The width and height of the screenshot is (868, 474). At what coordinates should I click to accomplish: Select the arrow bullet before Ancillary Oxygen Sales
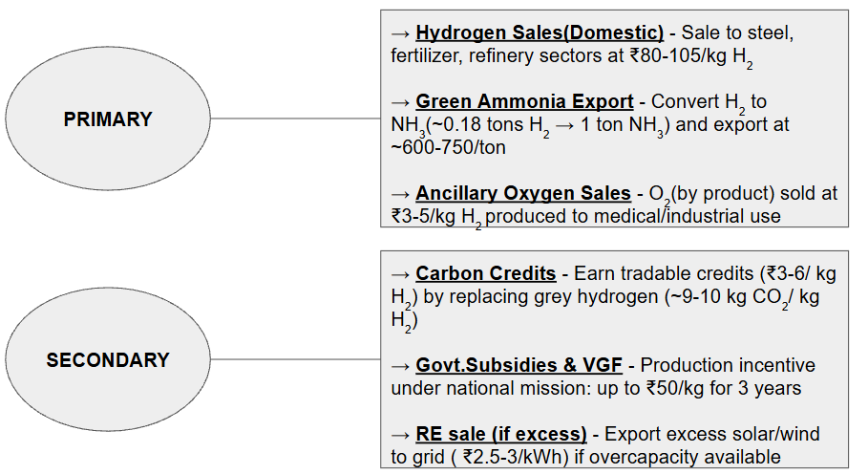[x=401, y=193]
